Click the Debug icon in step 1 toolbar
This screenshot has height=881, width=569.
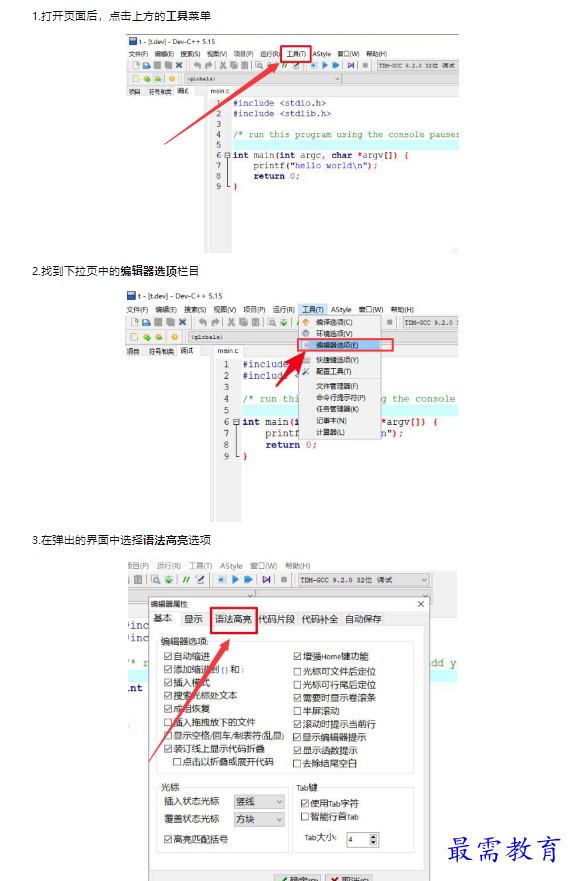[x=351, y=66]
